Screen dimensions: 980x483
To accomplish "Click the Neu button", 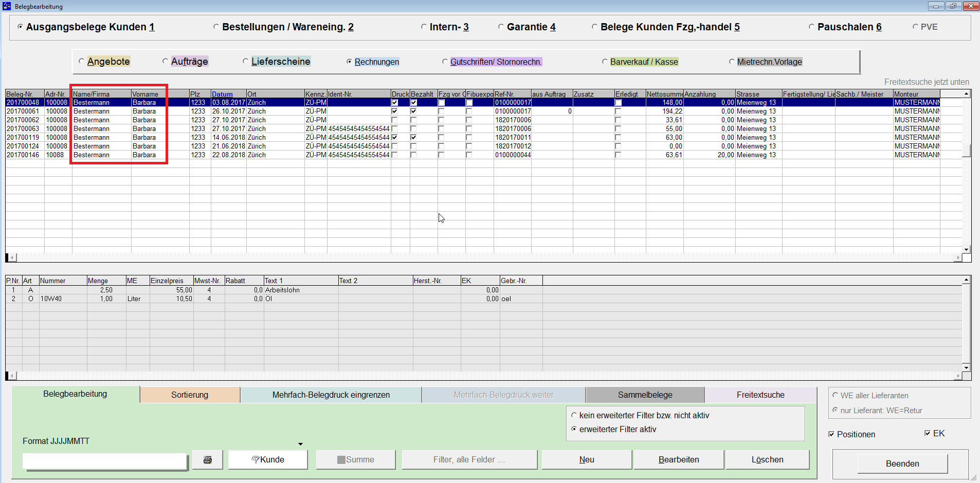I will point(587,460).
